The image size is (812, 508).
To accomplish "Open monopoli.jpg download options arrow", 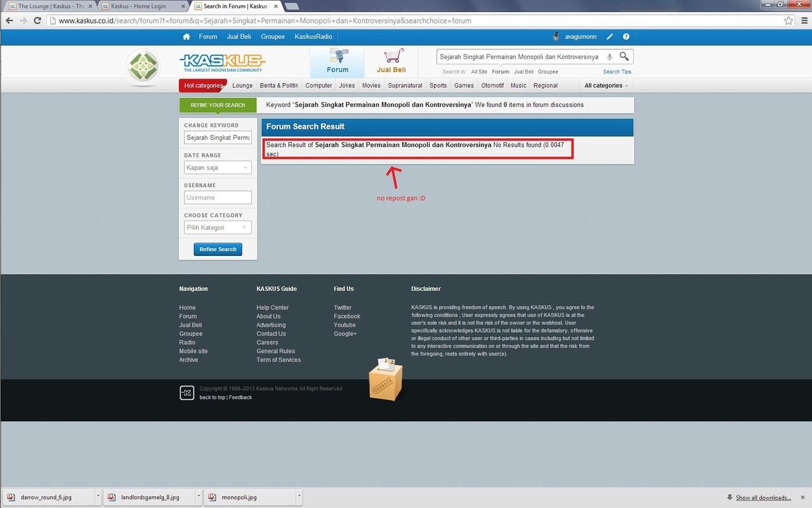I will 299,497.
